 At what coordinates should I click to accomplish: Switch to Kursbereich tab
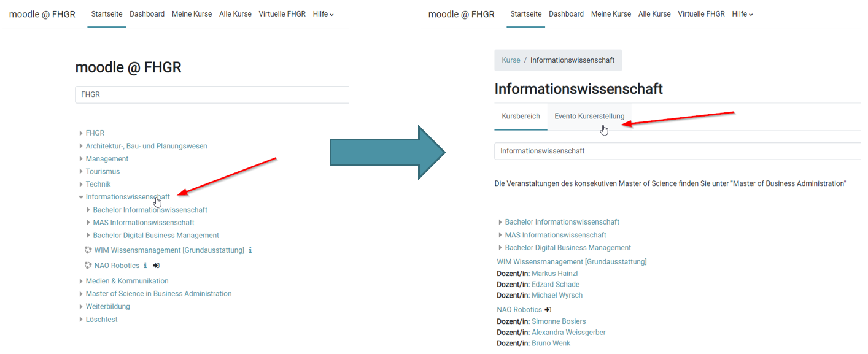pyautogui.click(x=521, y=116)
